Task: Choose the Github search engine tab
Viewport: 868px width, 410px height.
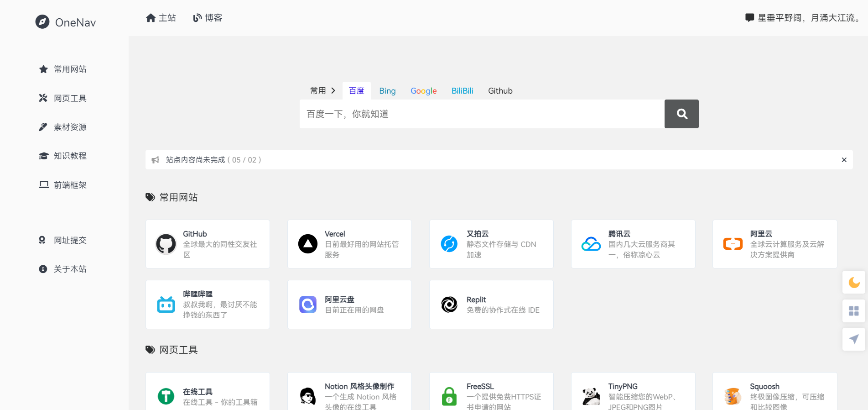Action: point(500,91)
